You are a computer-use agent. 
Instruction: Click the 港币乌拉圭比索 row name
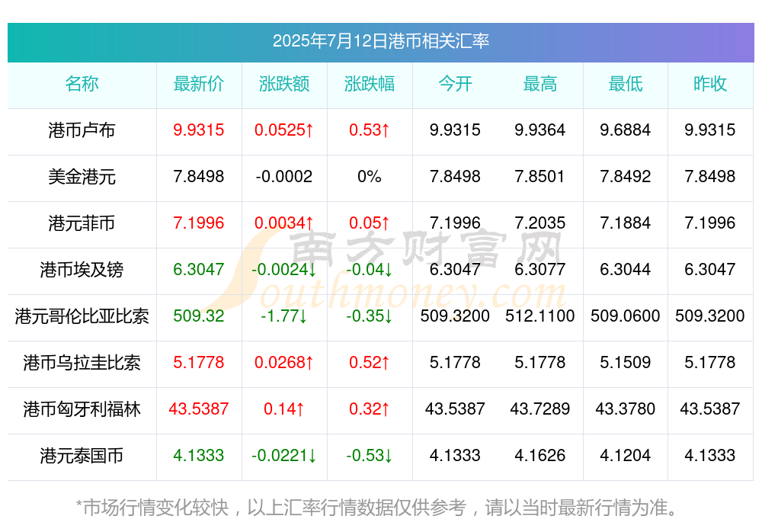tap(82, 363)
